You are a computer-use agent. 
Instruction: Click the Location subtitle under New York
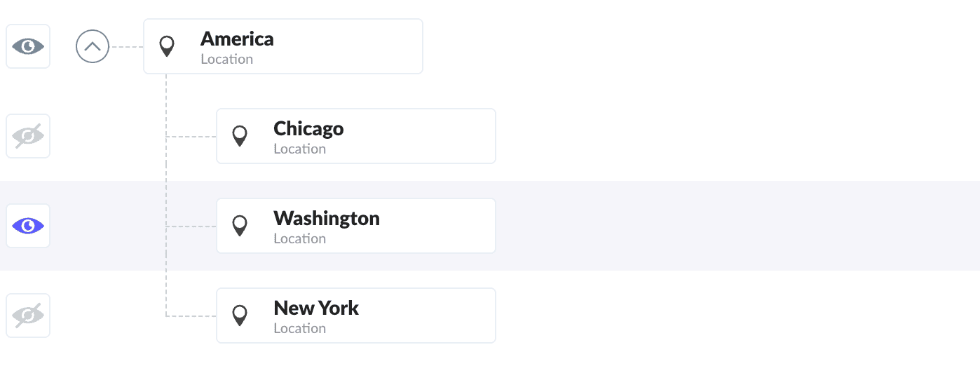point(299,328)
